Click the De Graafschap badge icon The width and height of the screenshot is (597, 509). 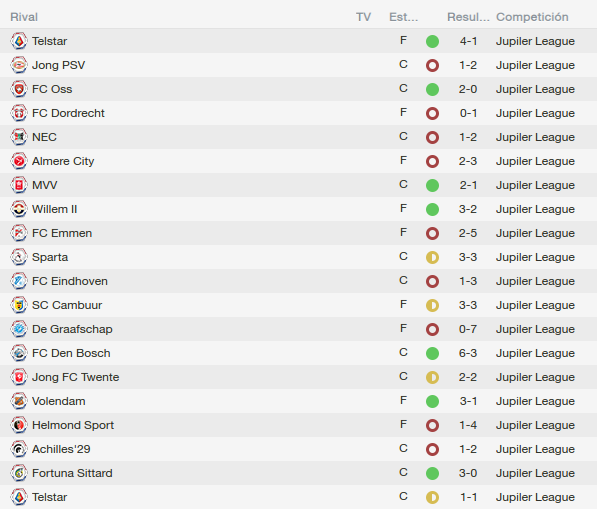(19, 329)
